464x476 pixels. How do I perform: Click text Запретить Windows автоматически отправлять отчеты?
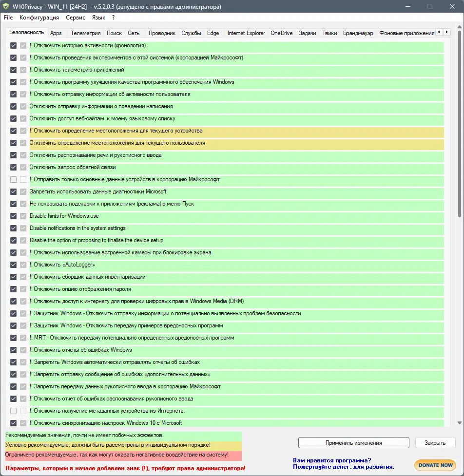click(115, 362)
